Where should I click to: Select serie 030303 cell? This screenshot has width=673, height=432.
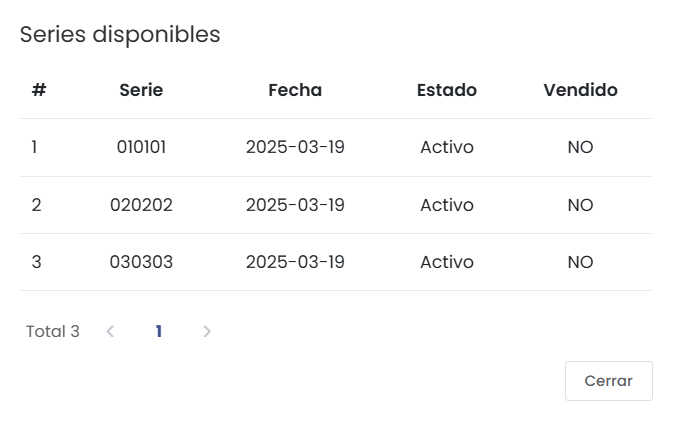click(x=141, y=262)
